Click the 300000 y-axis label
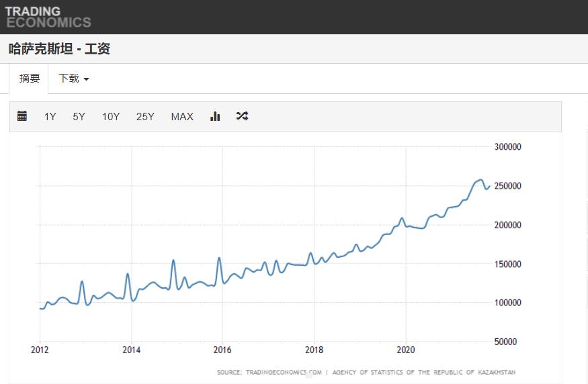Image resolution: width=588 pixels, height=384 pixels. [508, 147]
